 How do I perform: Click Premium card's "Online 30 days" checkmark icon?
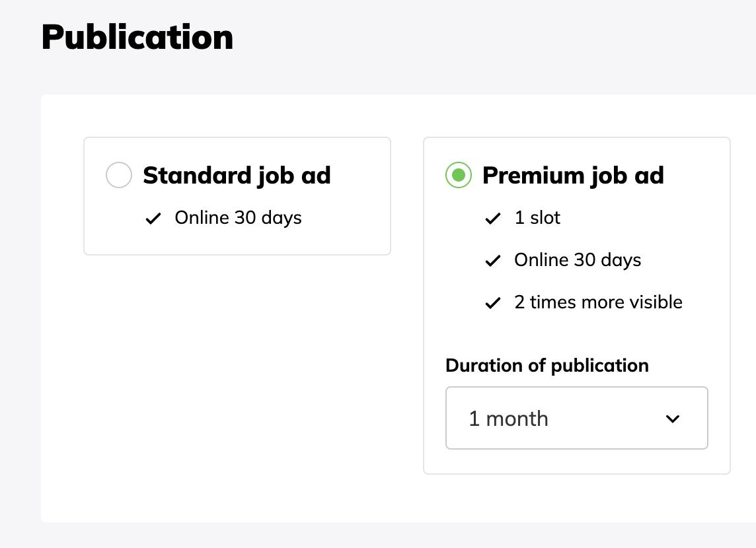pos(493,261)
